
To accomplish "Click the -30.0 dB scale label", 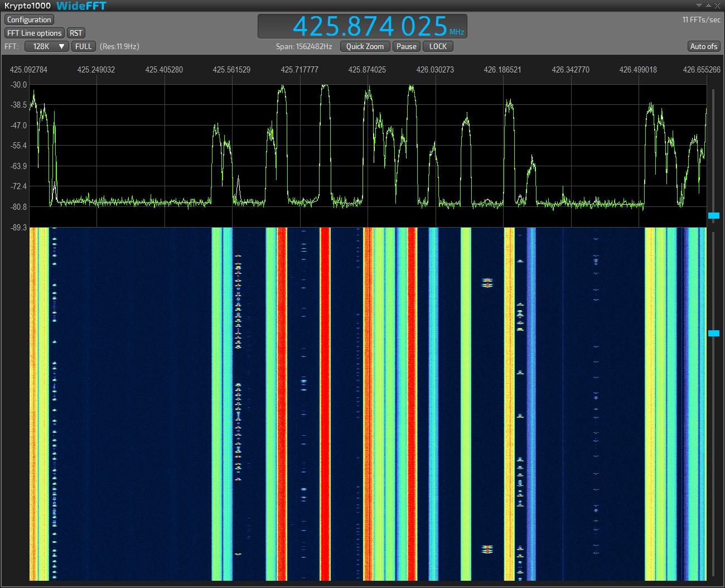I will (x=18, y=85).
